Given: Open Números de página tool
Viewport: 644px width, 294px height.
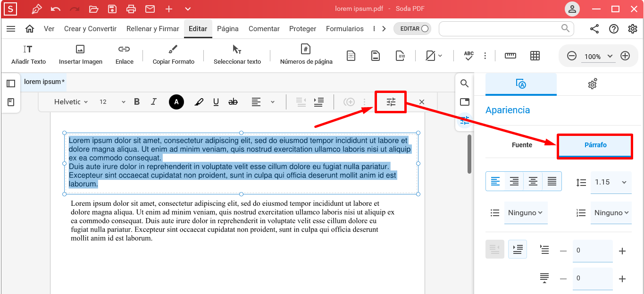Looking at the screenshot, I should [x=306, y=55].
